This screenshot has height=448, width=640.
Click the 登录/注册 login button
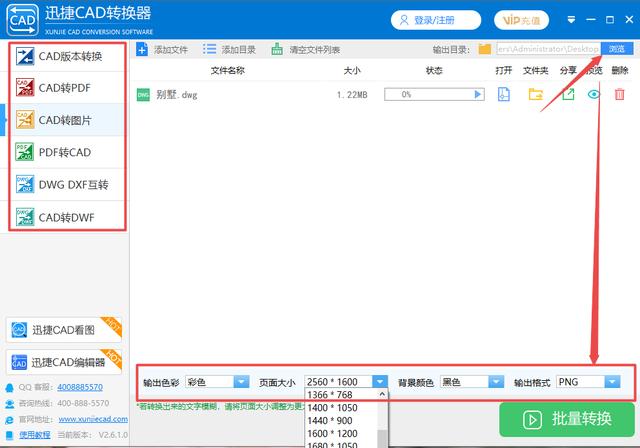pyautogui.click(x=436, y=20)
